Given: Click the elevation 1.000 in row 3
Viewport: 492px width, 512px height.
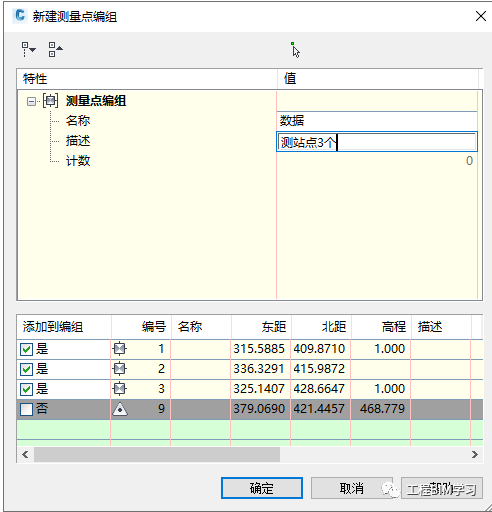Looking at the screenshot, I should pos(389,389).
